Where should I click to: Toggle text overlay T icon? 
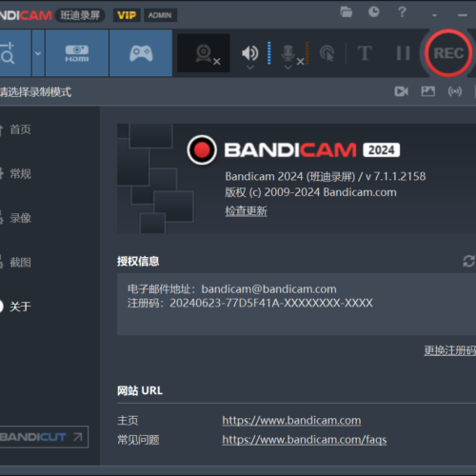[365, 53]
